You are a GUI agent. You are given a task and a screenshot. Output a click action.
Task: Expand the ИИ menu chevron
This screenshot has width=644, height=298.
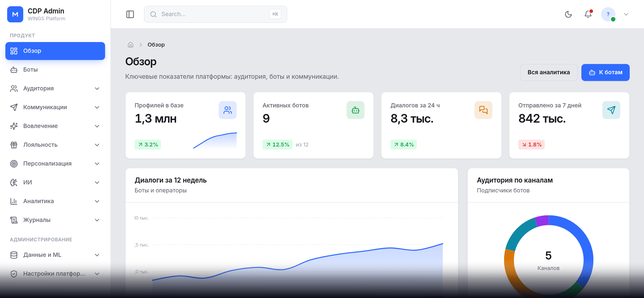[x=97, y=183]
